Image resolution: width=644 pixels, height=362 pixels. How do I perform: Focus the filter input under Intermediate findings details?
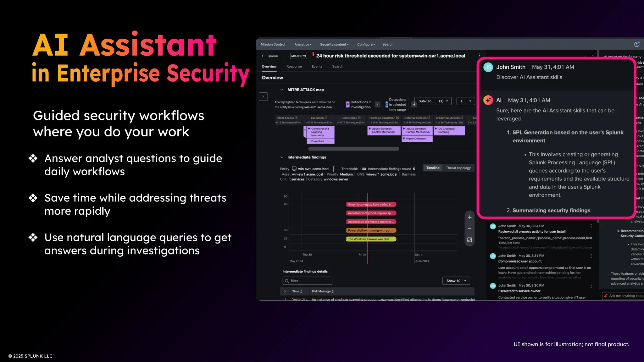(x=308, y=281)
